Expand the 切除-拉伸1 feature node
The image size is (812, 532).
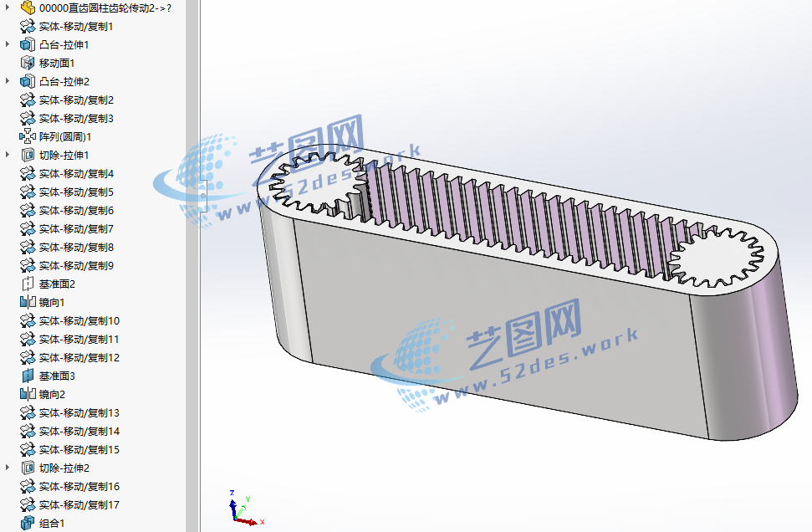8,155
